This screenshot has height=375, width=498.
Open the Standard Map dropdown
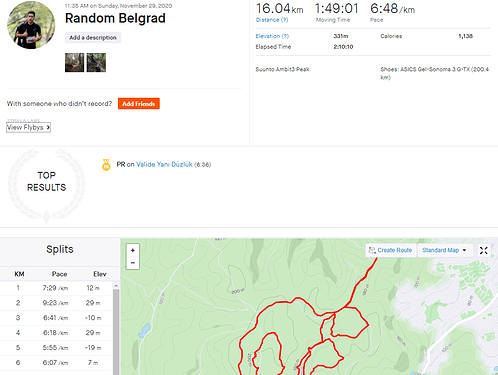point(444,250)
